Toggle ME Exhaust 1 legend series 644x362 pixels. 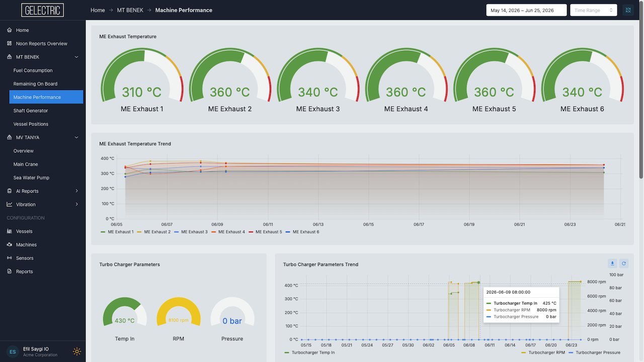pyautogui.click(x=117, y=232)
